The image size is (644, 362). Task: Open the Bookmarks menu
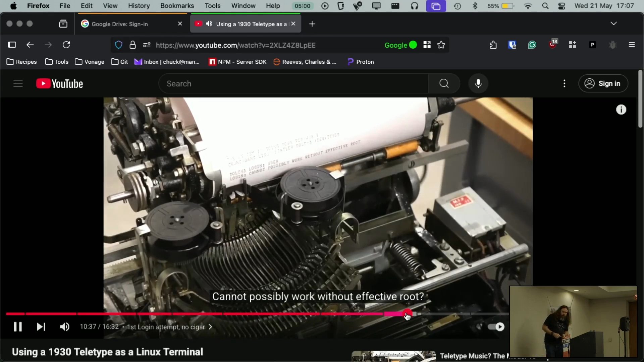[177, 6]
